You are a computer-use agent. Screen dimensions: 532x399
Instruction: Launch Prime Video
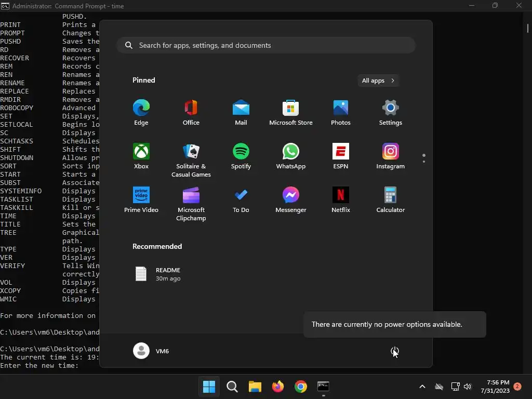(x=141, y=200)
